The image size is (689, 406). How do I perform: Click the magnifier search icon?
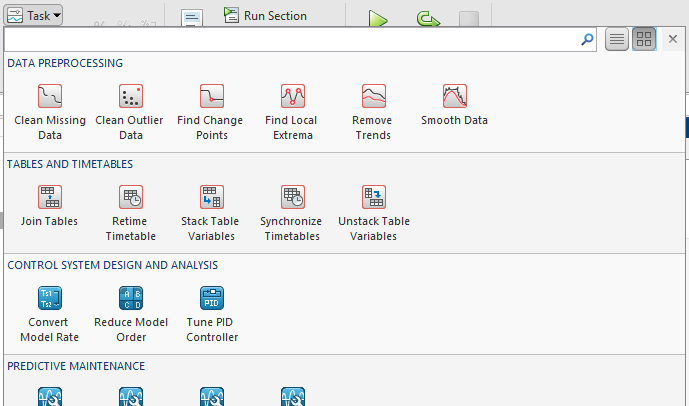587,40
